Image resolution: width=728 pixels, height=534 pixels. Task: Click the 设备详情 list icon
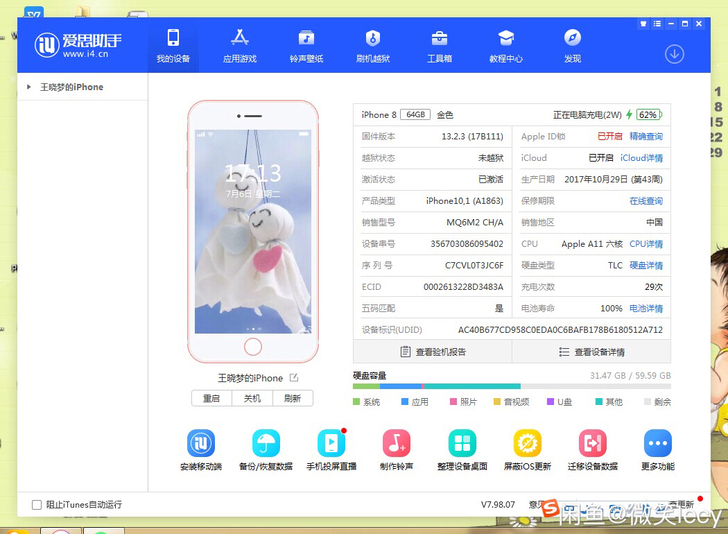point(564,352)
